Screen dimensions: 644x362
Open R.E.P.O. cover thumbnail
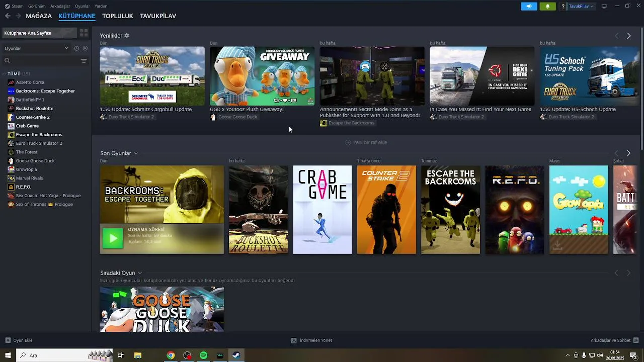[x=515, y=210]
